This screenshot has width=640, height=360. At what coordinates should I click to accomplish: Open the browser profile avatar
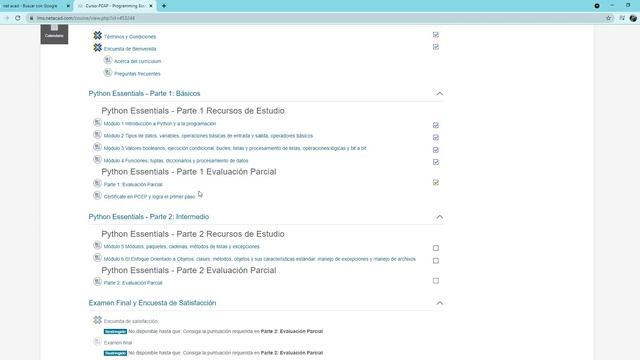click(x=633, y=18)
